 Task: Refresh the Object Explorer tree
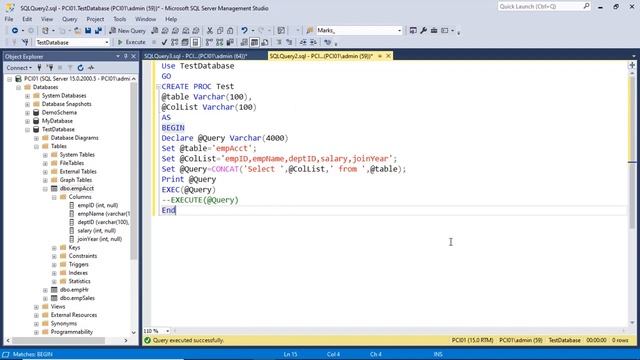[x=80, y=68]
